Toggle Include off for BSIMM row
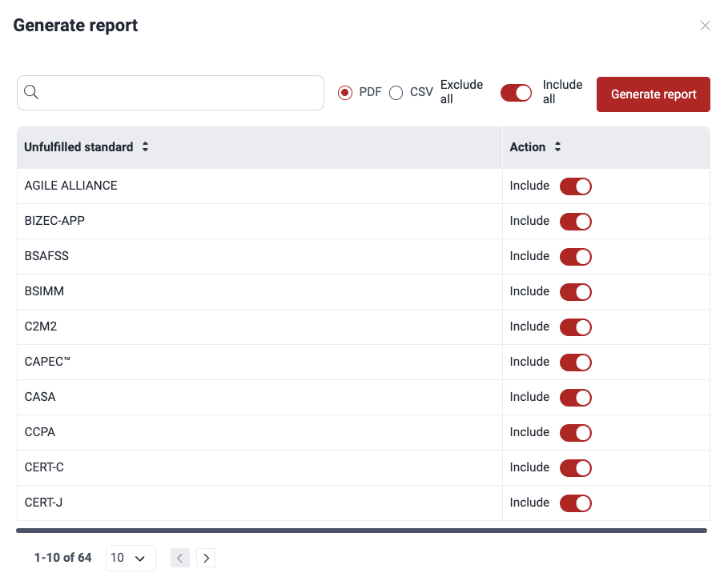This screenshot has height=585, width=728. (575, 291)
